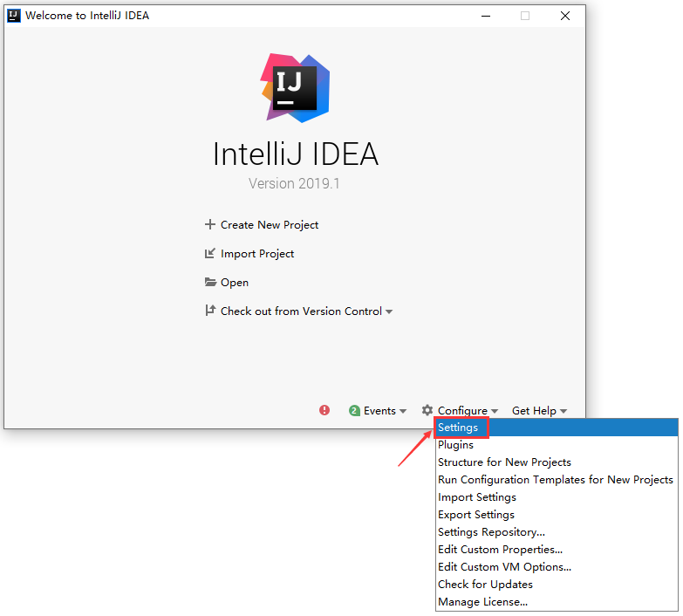683x616 pixels.
Task: Open Manage License... entry
Action: pyautogui.click(x=558, y=603)
